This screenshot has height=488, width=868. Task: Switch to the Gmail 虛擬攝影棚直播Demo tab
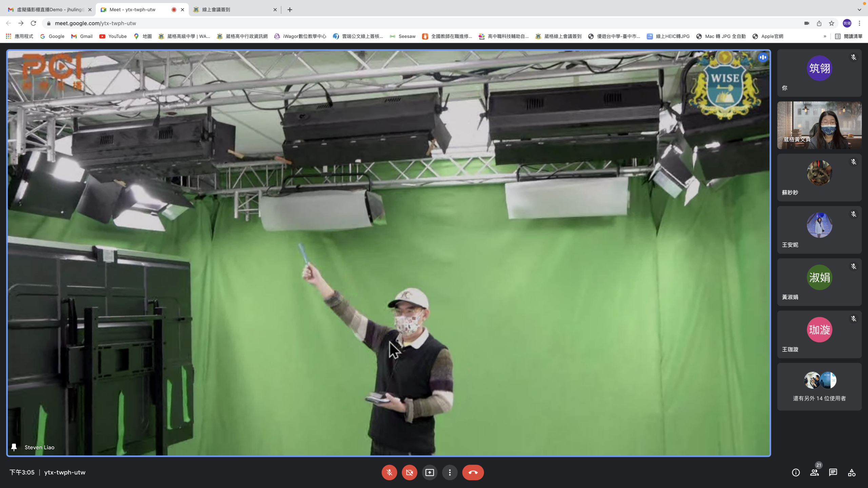[49, 9]
